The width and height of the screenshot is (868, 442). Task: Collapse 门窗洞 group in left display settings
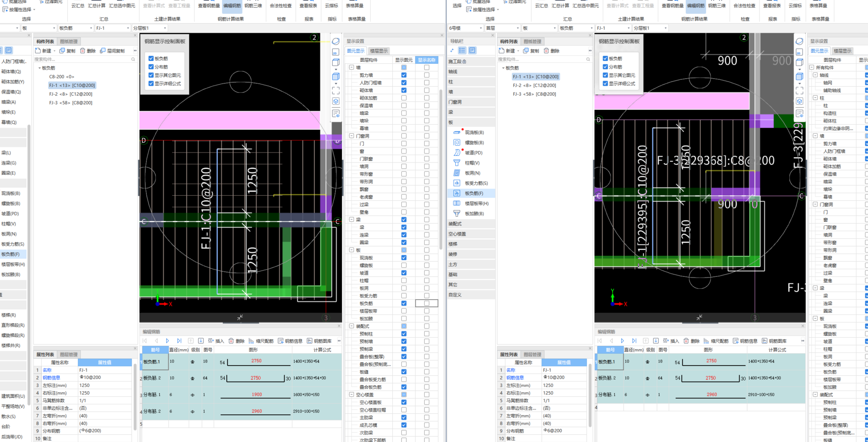[351, 136]
